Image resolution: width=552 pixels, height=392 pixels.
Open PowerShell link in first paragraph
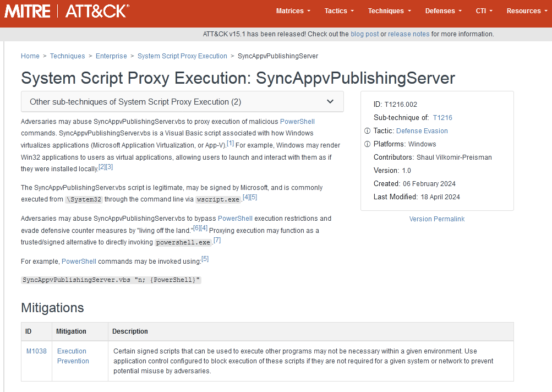297,122
